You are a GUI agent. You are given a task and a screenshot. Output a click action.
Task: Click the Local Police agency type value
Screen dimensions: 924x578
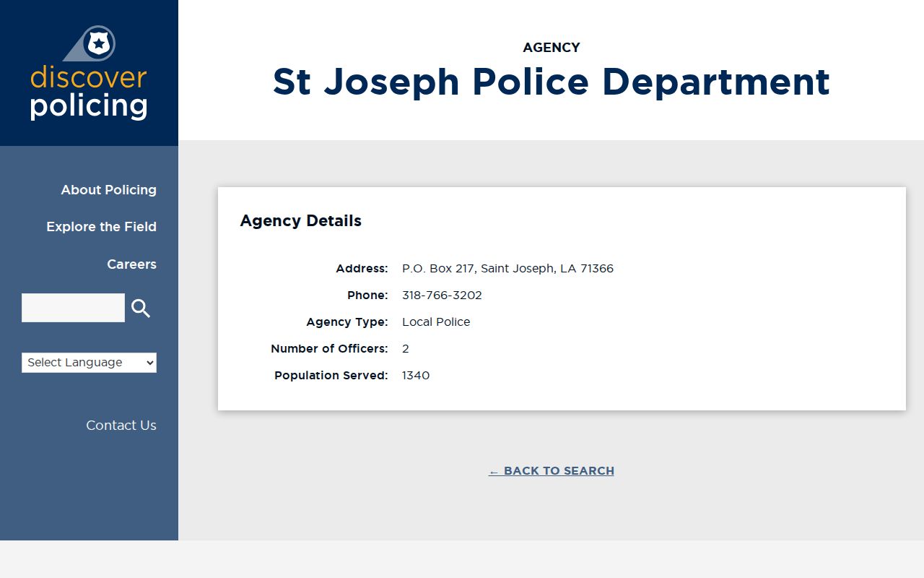(436, 322)
